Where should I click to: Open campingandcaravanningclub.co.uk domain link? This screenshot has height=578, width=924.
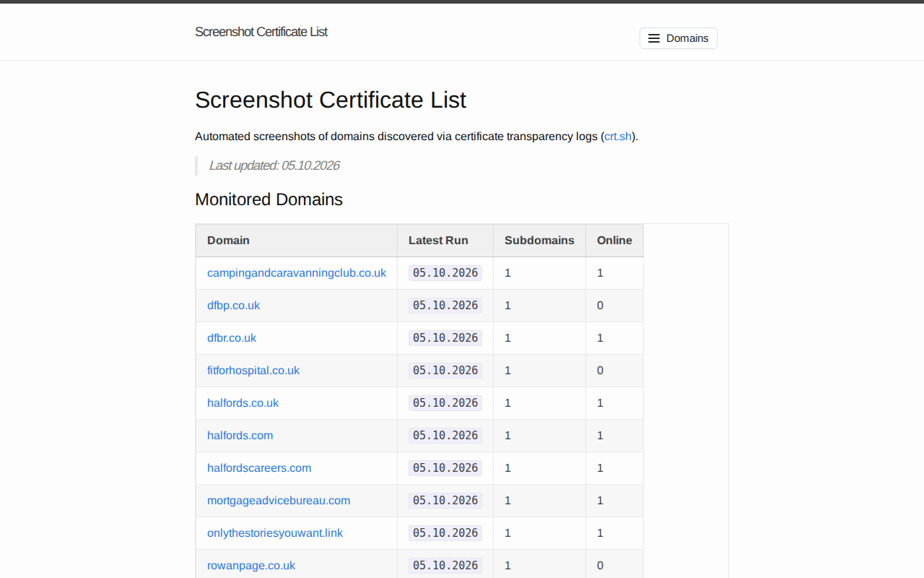click(297, 273)
